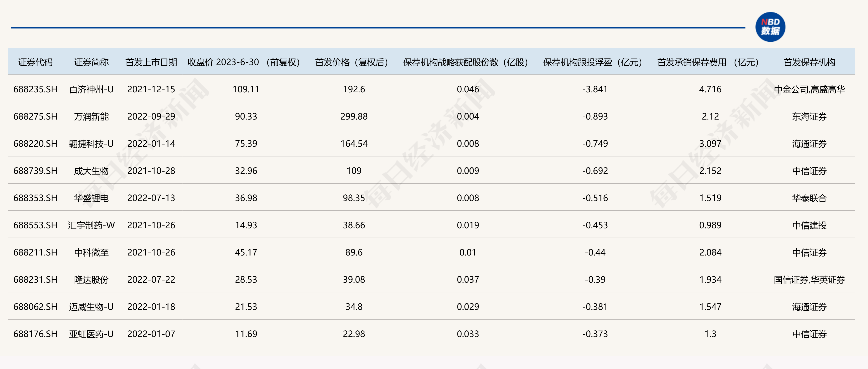
Task: Select the 299.88 issue price cell
Action: pos(354,117)
